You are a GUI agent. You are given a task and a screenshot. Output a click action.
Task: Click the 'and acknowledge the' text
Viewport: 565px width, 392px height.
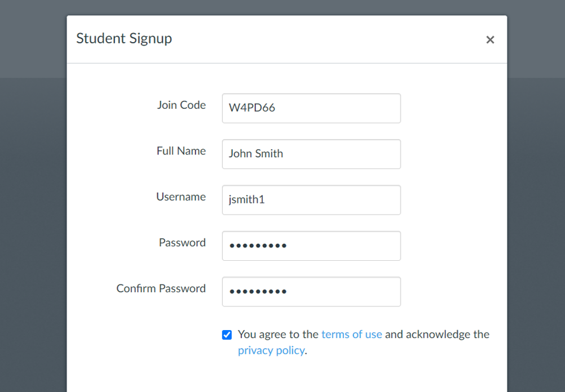click(436, 335)
